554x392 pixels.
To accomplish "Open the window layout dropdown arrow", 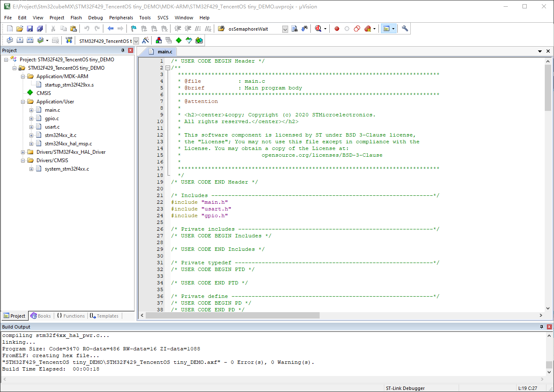I will [393, 29].
